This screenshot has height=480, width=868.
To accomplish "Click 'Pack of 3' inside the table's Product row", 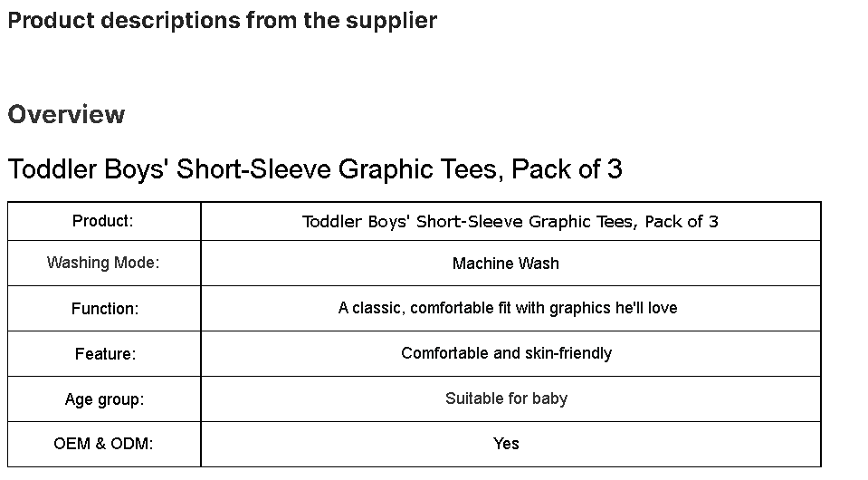I will [682, 222].
